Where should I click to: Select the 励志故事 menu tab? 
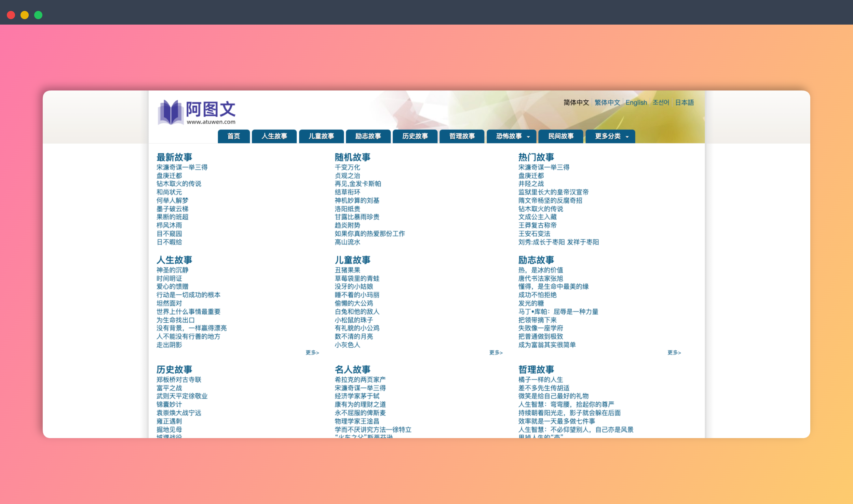pos(368,136)
